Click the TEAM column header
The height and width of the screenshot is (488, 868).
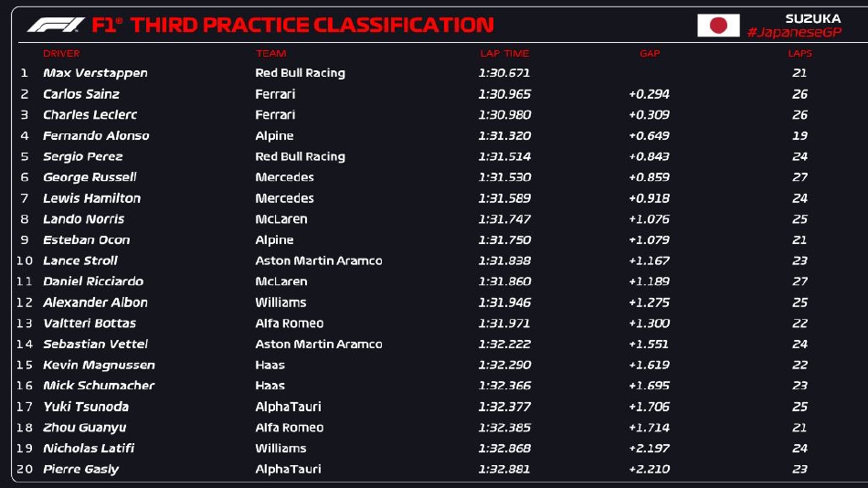(270, 54)
